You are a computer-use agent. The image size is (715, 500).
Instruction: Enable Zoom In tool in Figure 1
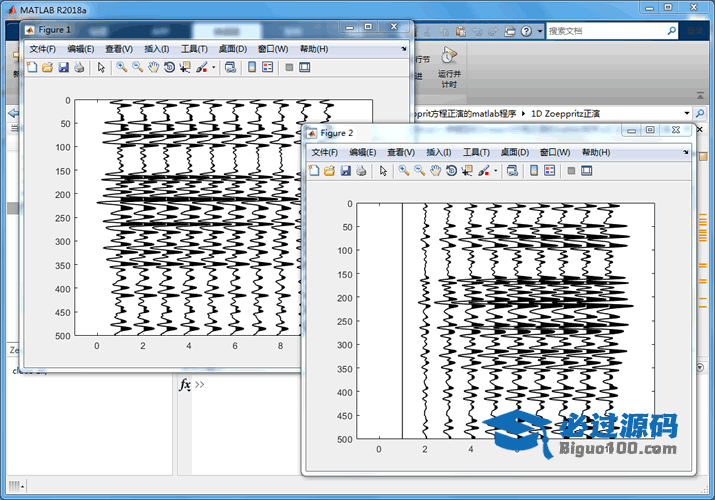tap(122, 67)
